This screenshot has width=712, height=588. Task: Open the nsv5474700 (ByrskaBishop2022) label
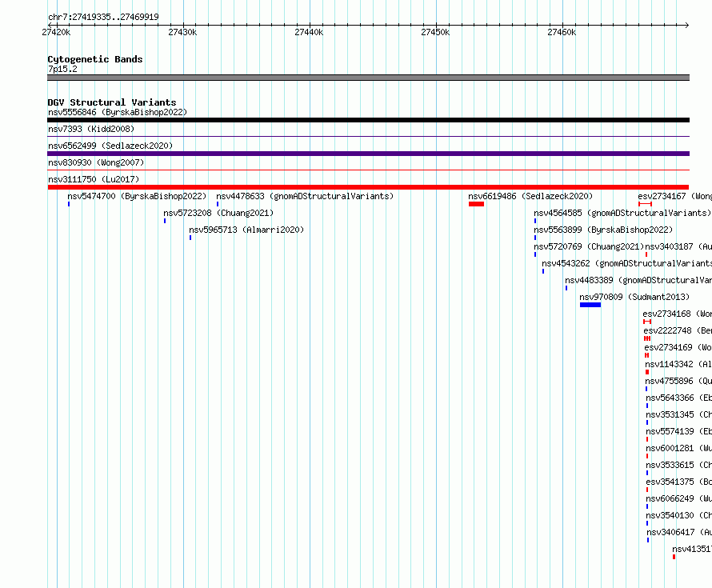tap(137, 196)
